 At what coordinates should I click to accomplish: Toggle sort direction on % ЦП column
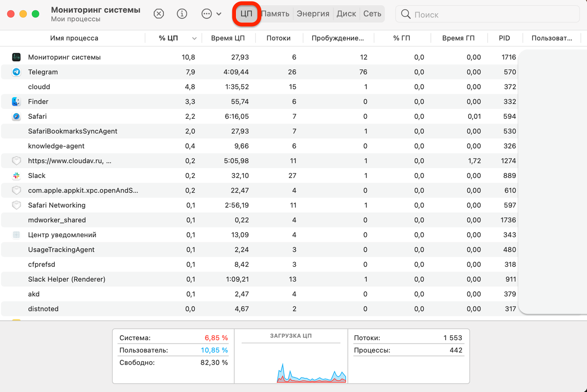[x=173, y=38]
